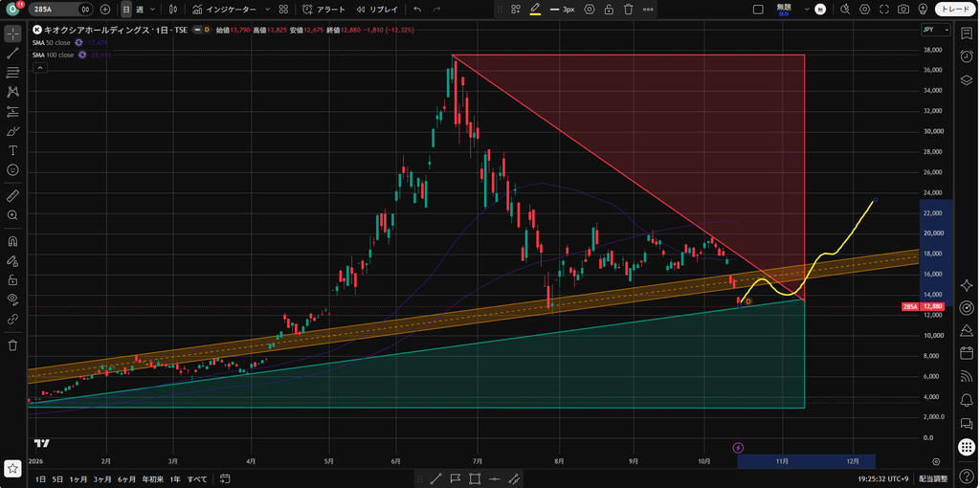Open the candlestick chart type menu
The width and height of the screenshot is (980, 488).
pyautogui.click(x=174, y=10)
